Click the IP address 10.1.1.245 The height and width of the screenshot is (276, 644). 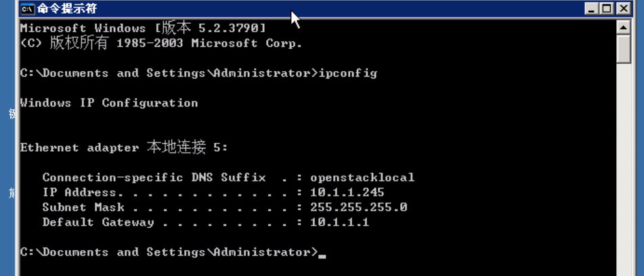[347, 193]
